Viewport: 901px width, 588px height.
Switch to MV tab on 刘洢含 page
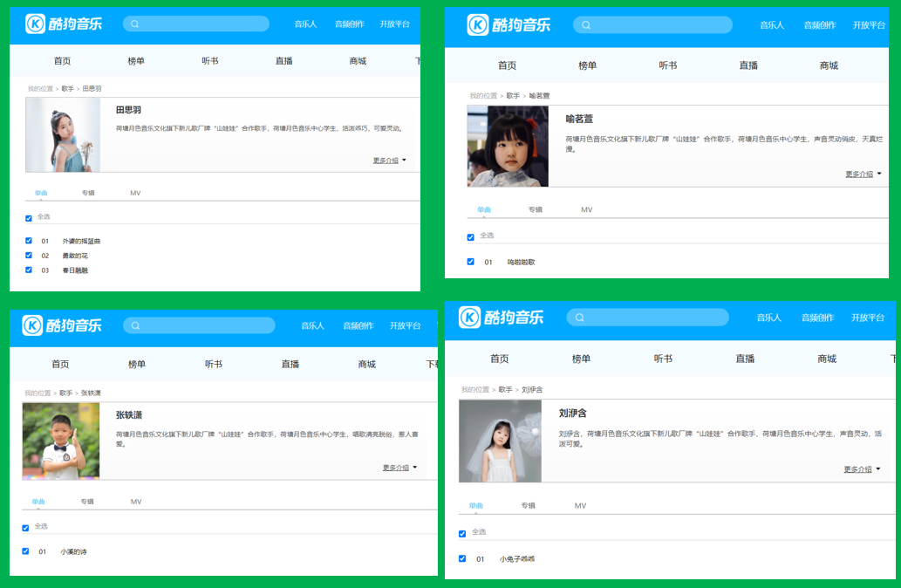tap(580, 506)
